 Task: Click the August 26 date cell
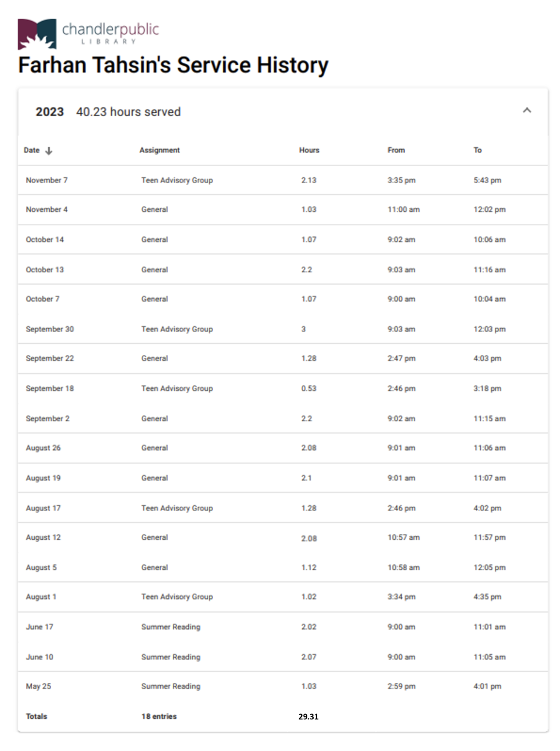click(x=43, y=448)
